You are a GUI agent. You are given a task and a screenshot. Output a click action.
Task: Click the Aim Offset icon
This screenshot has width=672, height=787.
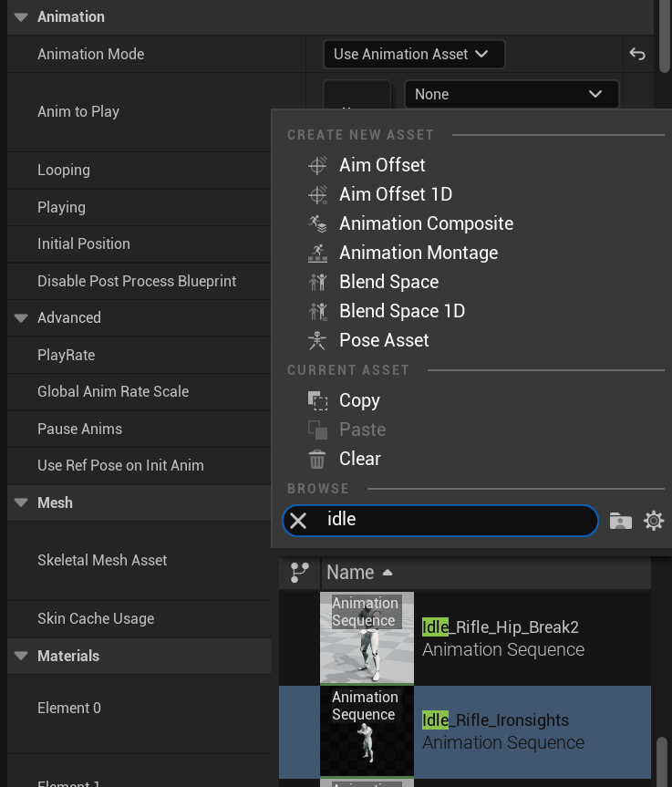pos(317,165)
